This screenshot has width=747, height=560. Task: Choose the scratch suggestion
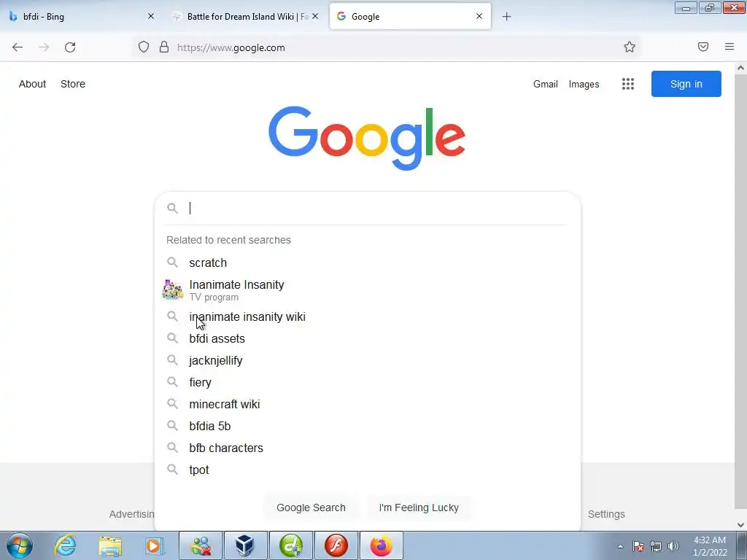(x=368, y=262)
